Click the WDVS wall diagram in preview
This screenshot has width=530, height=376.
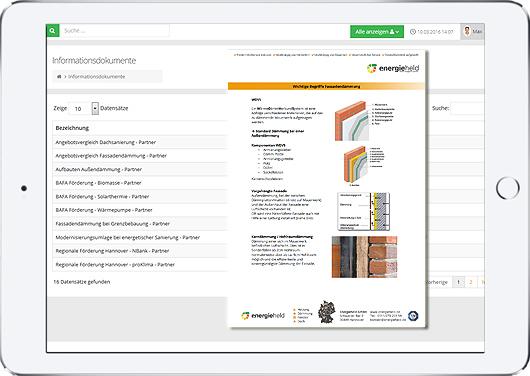(x=352, y=121)
